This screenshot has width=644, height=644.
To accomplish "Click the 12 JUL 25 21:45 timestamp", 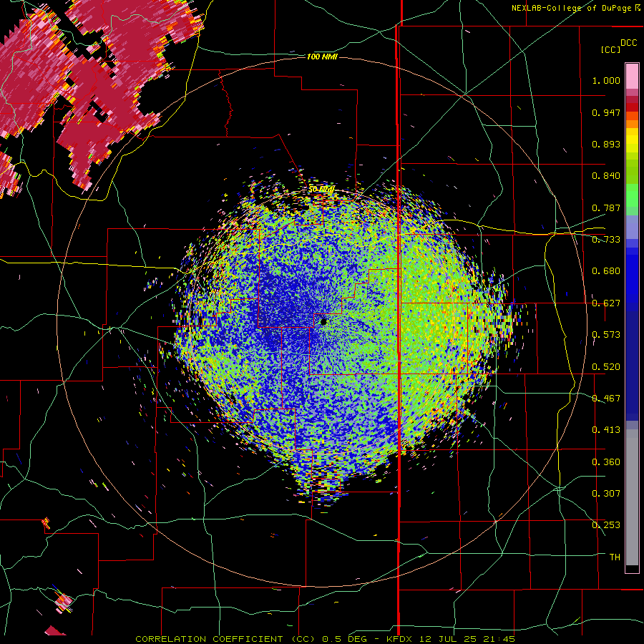I will [467, 639].
